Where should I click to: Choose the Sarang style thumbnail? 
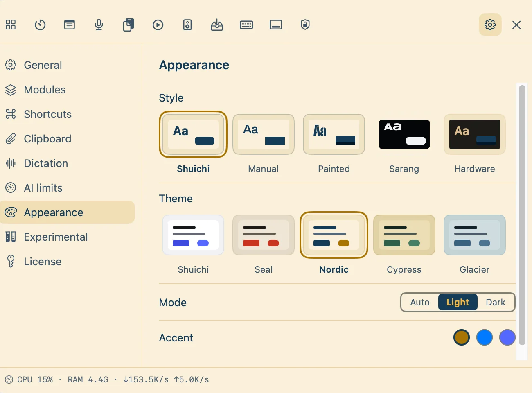(404, 134)
